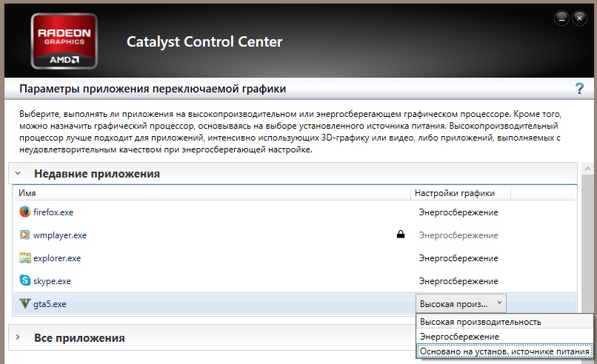597x364 pixels.
Task: Select Основано на установ. источнике питания
Action: [504, 351]
